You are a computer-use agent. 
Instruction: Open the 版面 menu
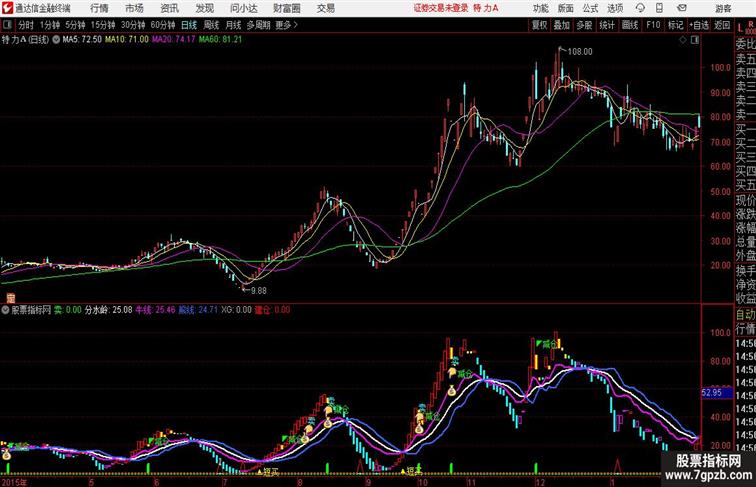(x=565, y=8)
